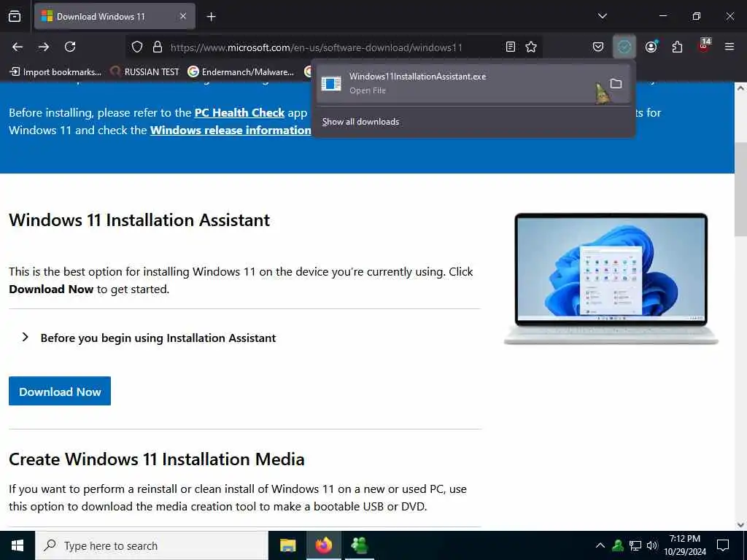Select the Download Windows 11 tab

tap(115, 16)
